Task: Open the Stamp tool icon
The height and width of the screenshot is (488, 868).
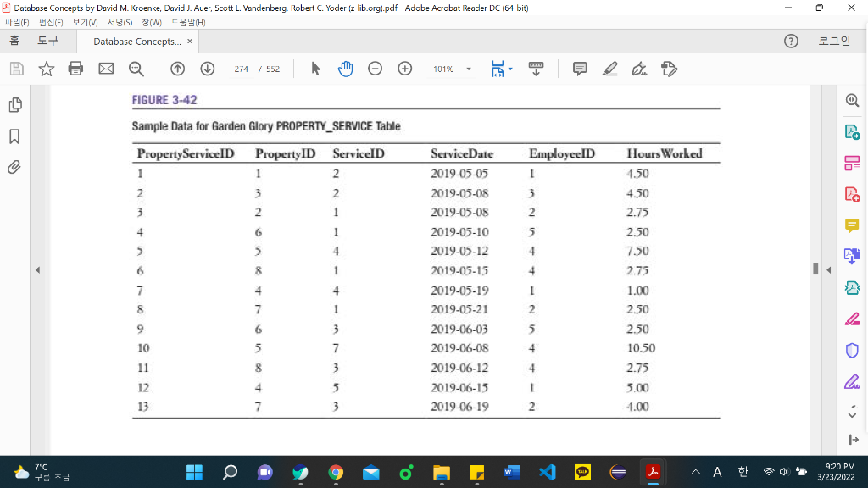Action: [670, 69]
